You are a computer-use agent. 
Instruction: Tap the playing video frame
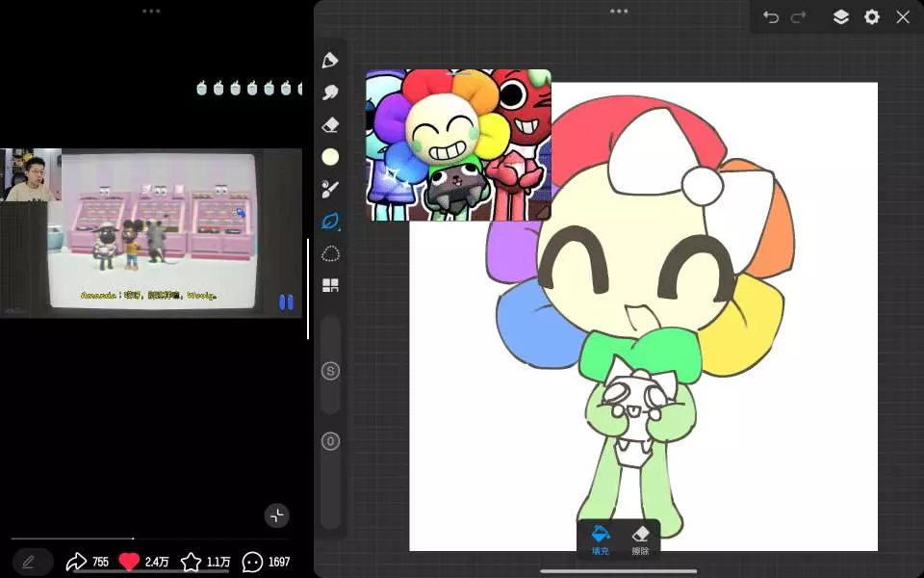[x=153, y=231]
